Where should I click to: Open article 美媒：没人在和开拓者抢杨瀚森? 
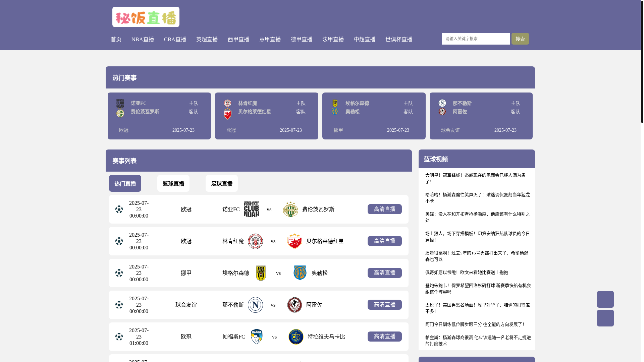pos(478,217)
